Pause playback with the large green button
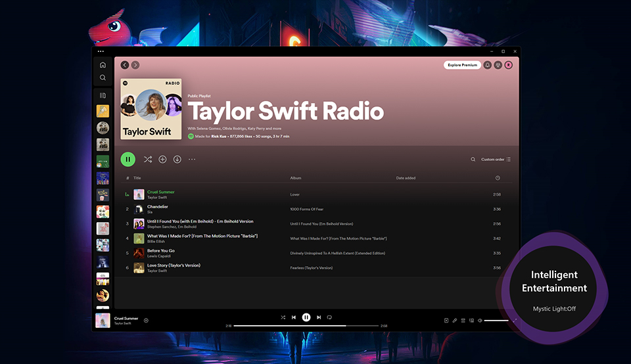Image resolution: width=631 pixels, height=364 pixels. point(128,159)
